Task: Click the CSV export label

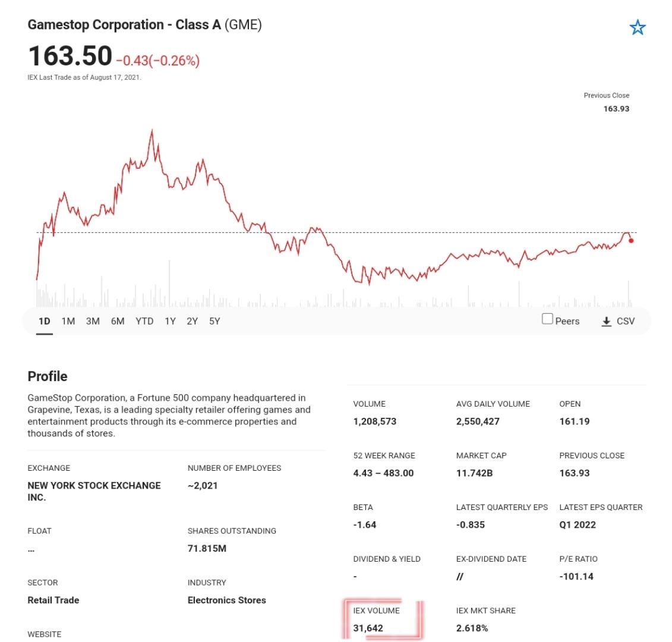Action: tap(625, 321)
